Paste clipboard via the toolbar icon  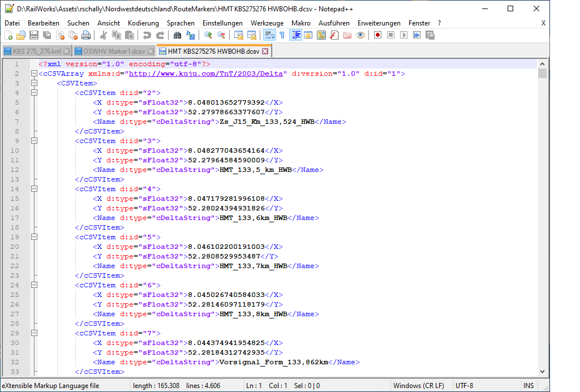click(x=130, y=35)
